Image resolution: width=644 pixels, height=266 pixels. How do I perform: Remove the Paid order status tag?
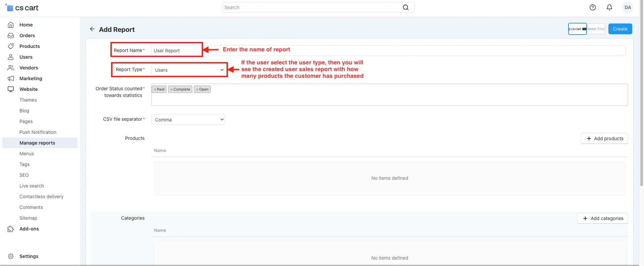tap(155, 90)
